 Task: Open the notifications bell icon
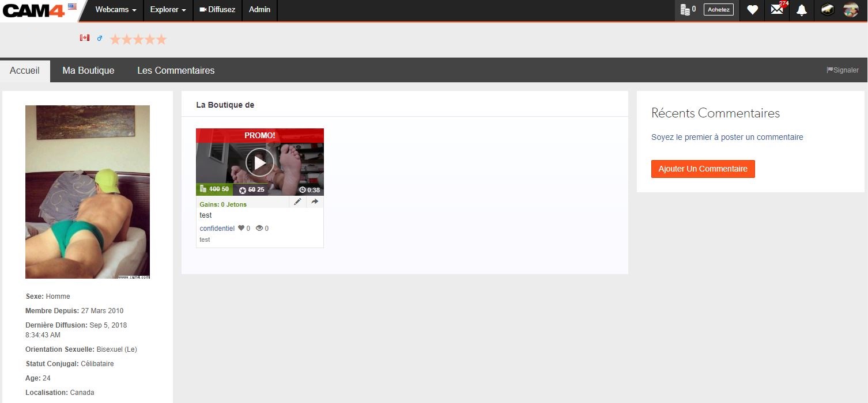pos(802,10)
